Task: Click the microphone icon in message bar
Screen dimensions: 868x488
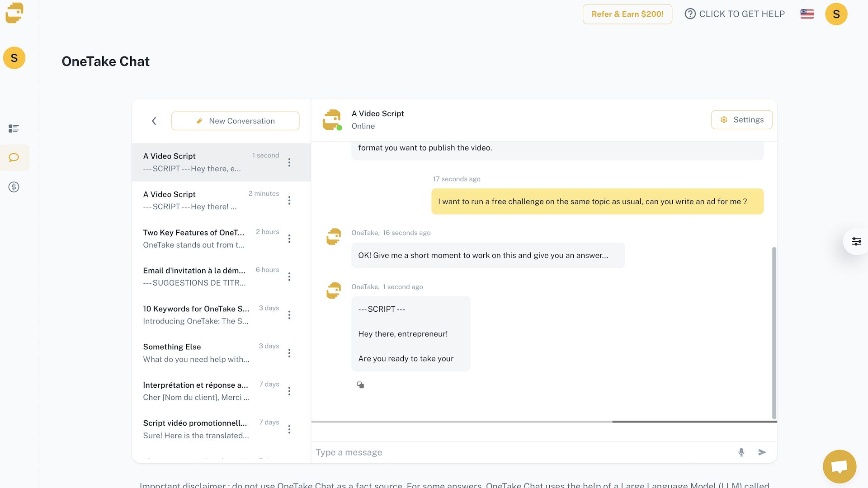Action: pos(741,452)
